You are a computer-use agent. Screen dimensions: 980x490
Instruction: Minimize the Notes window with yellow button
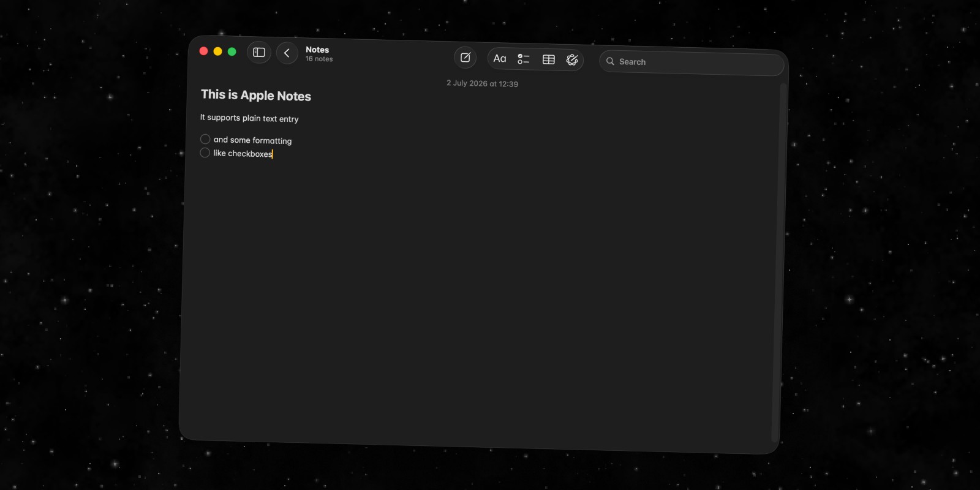point(217,51)
